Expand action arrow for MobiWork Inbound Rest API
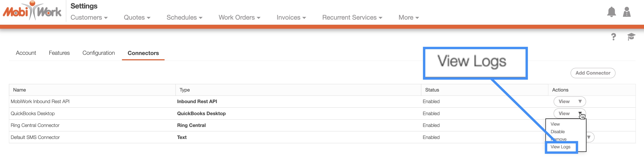Screen dimensions: 644x159 pyautogui.click(x=580, y=101)
